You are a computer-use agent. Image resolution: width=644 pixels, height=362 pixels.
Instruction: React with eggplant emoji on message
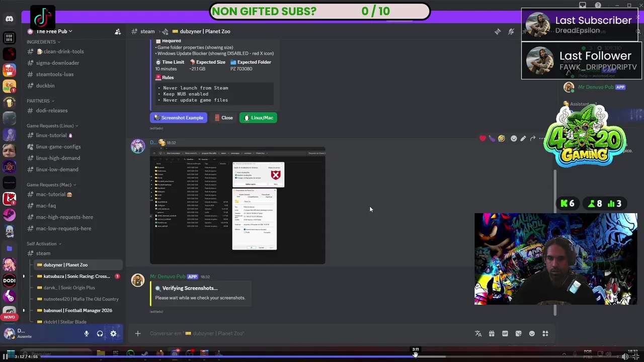pos(492,138)
